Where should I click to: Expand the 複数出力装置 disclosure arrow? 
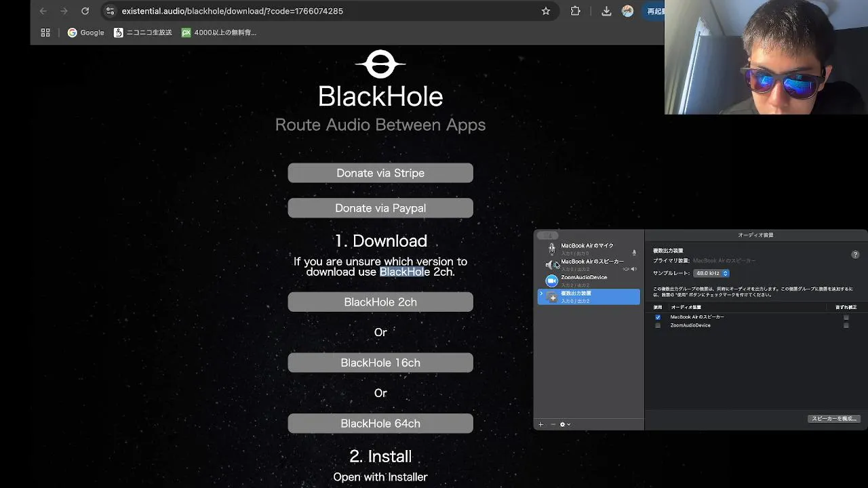541,293
